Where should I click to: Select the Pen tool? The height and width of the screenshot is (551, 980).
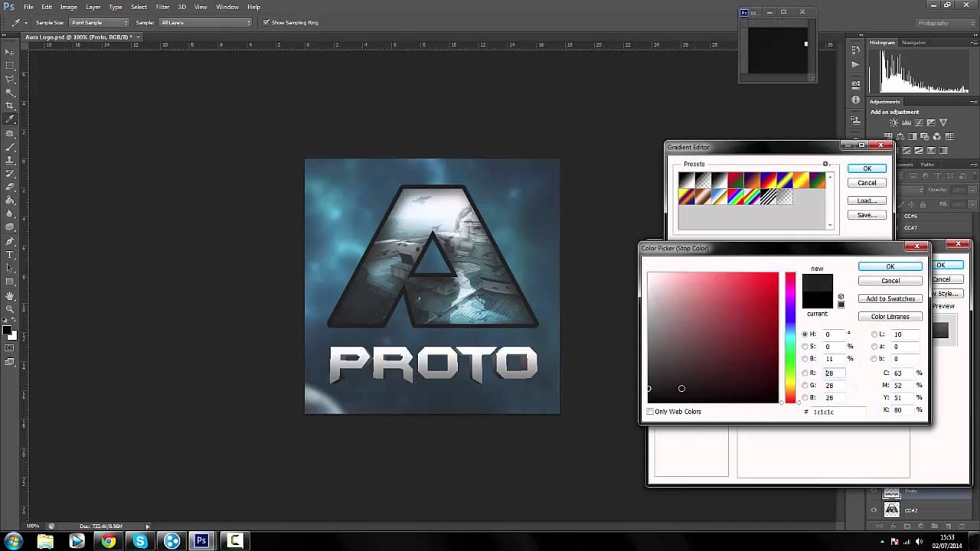tap(10, 241)
